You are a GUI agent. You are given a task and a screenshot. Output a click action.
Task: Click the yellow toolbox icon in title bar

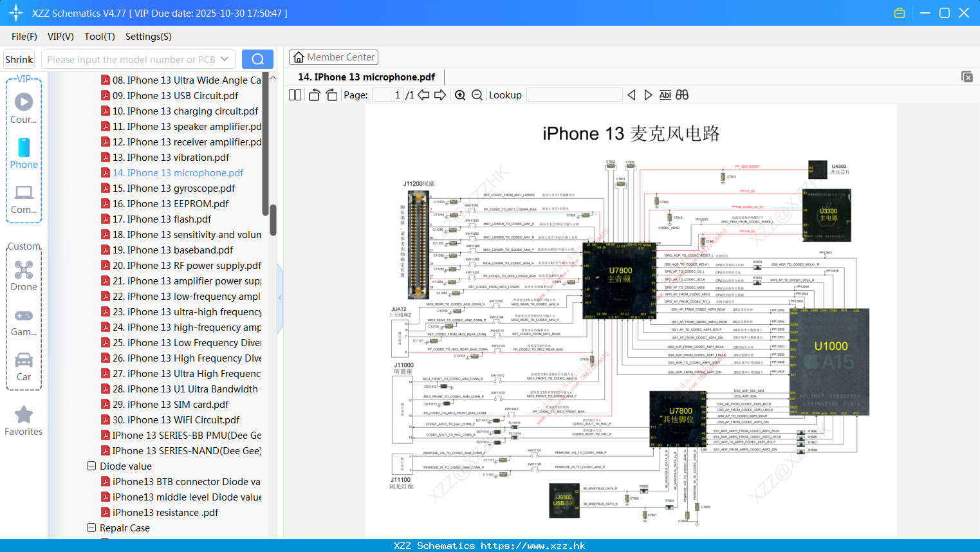coord(900,13)
